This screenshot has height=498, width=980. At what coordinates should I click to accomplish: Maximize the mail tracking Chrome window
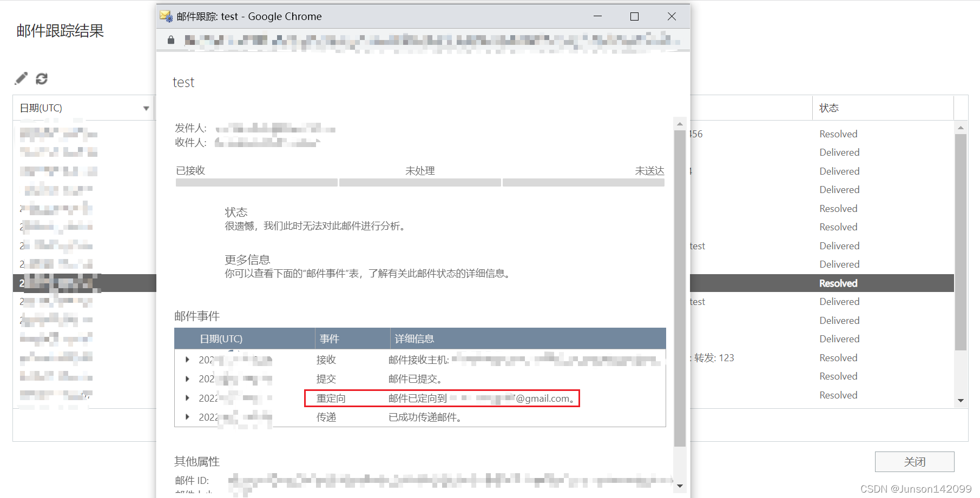point(634,17)
